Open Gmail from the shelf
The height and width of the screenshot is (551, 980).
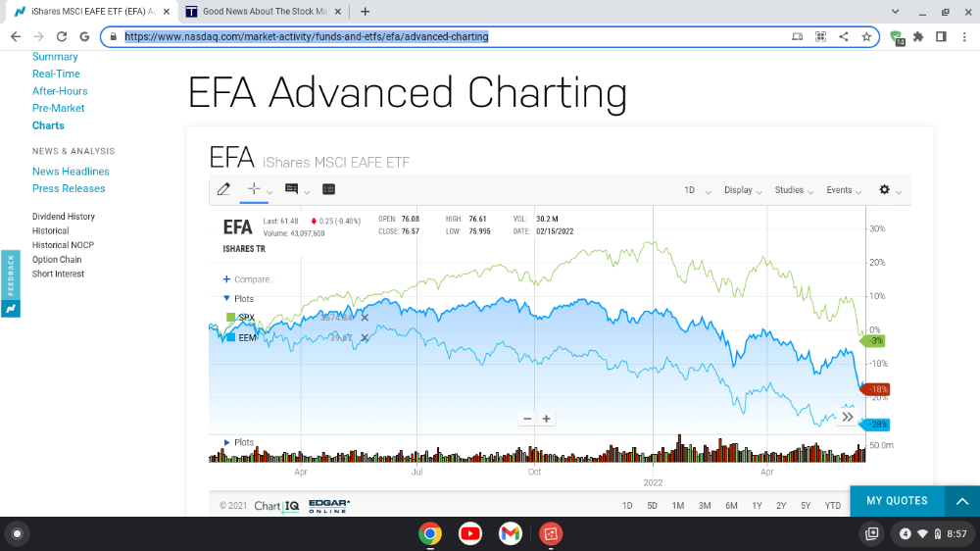[510, 533]
